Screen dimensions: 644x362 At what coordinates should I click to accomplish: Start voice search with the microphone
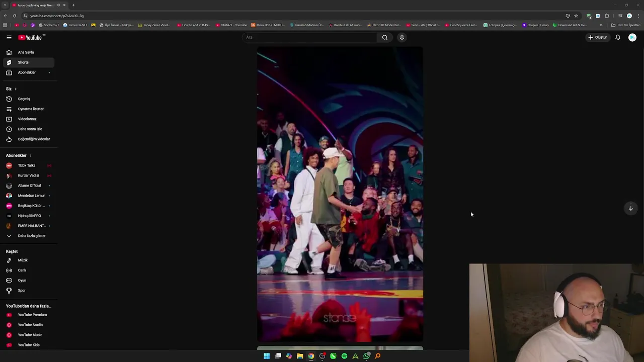pyautogui.click(x=401, y=37)
